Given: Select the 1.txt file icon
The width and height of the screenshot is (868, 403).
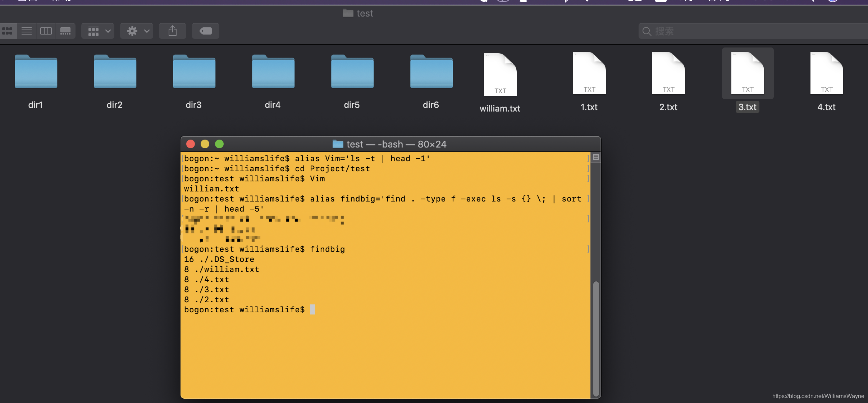Looking at the screenshot, I should point(589,73).
